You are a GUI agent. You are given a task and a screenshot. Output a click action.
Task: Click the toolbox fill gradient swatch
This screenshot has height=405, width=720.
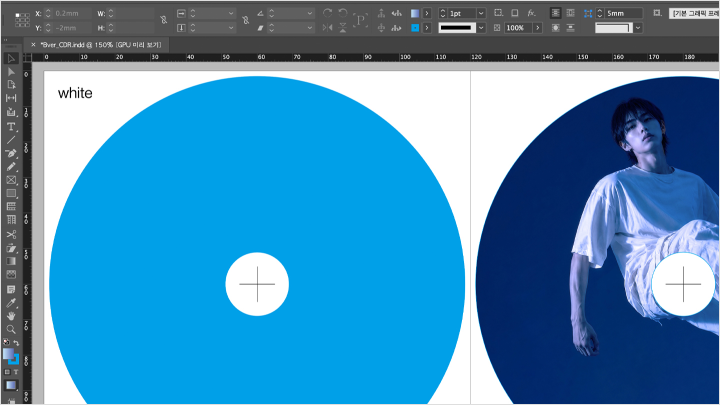point(8,354)
